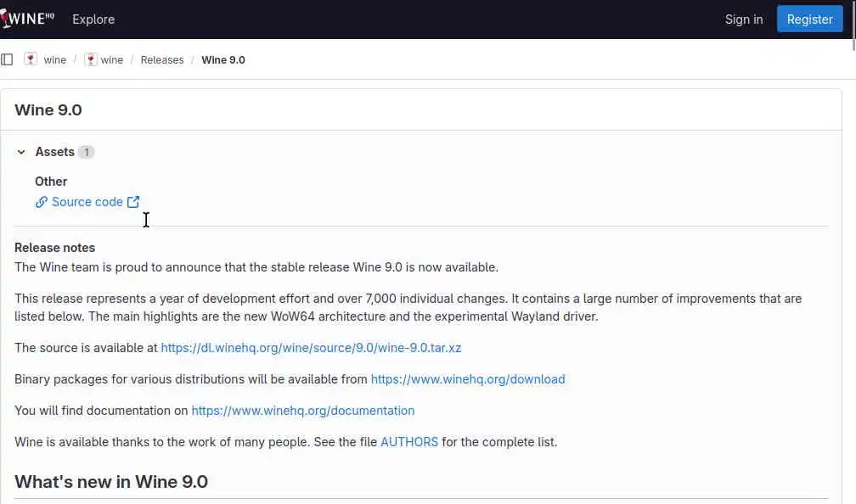Open the winehq.org/documentation link

point(303,410)
